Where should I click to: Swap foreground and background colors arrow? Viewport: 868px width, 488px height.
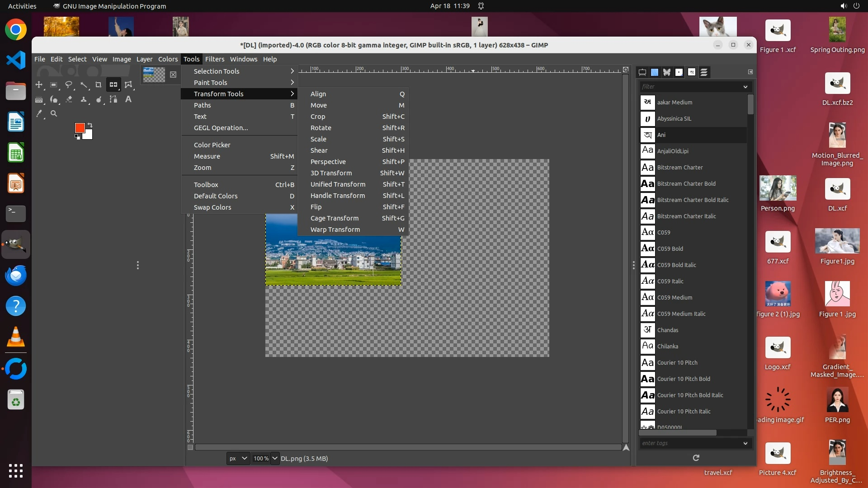click(x=90, y=125)
